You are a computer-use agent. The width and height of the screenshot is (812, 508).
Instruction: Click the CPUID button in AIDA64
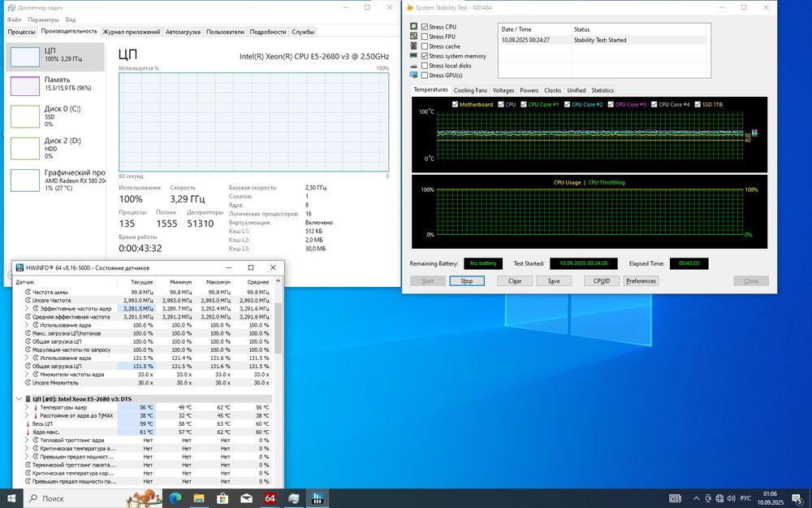pyautogui.click(x=601, y=281)
